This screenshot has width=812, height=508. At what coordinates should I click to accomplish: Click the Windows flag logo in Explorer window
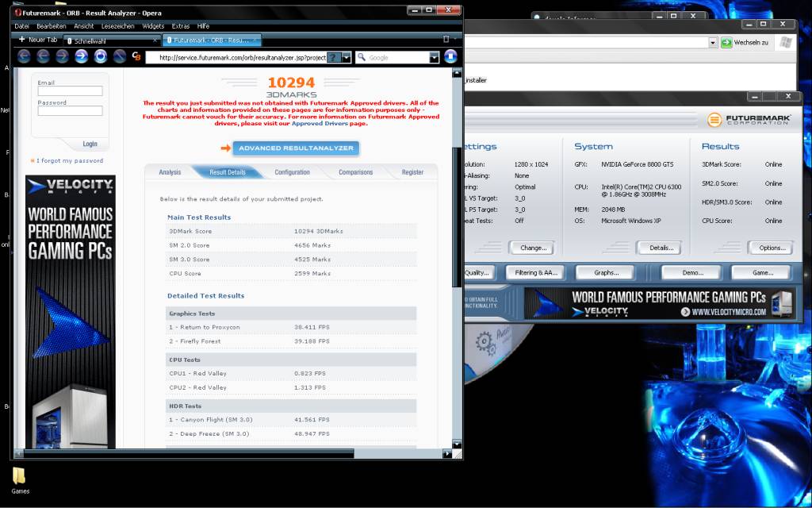point(785,43)
